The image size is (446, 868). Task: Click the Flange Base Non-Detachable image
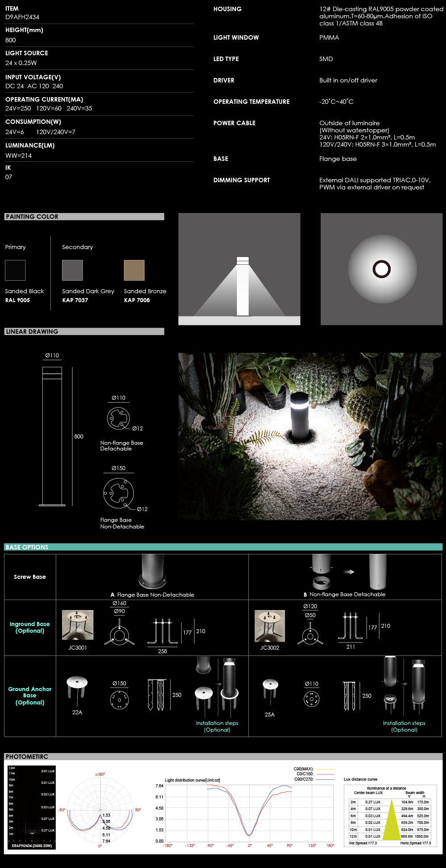point(153,572)
